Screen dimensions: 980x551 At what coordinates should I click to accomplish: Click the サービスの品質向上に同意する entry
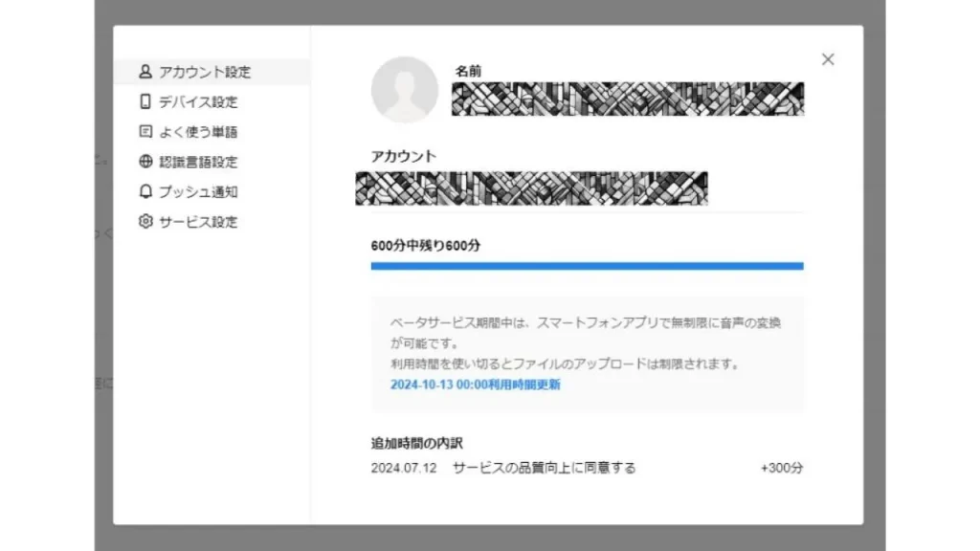(544, 468)
